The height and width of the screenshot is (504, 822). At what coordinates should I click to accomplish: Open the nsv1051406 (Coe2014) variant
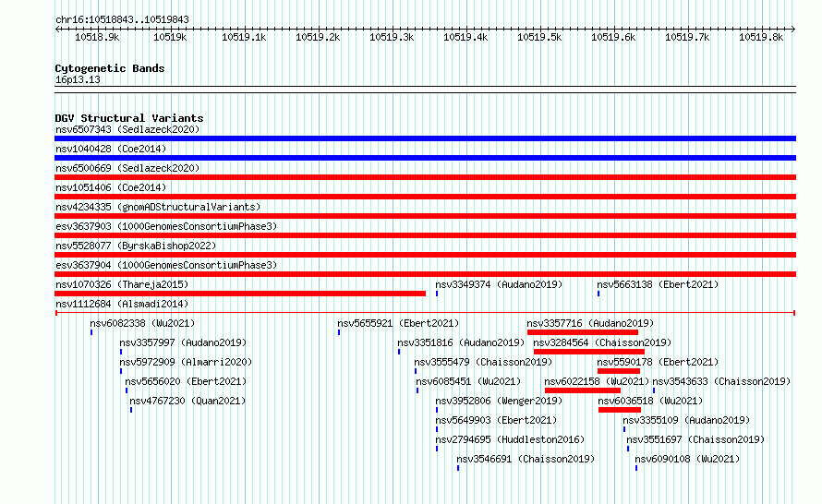click(111, 187)
